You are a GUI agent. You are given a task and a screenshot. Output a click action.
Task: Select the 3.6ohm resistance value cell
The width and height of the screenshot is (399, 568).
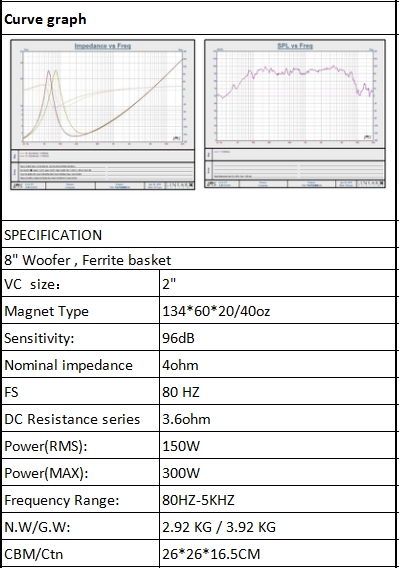[278, 418]
